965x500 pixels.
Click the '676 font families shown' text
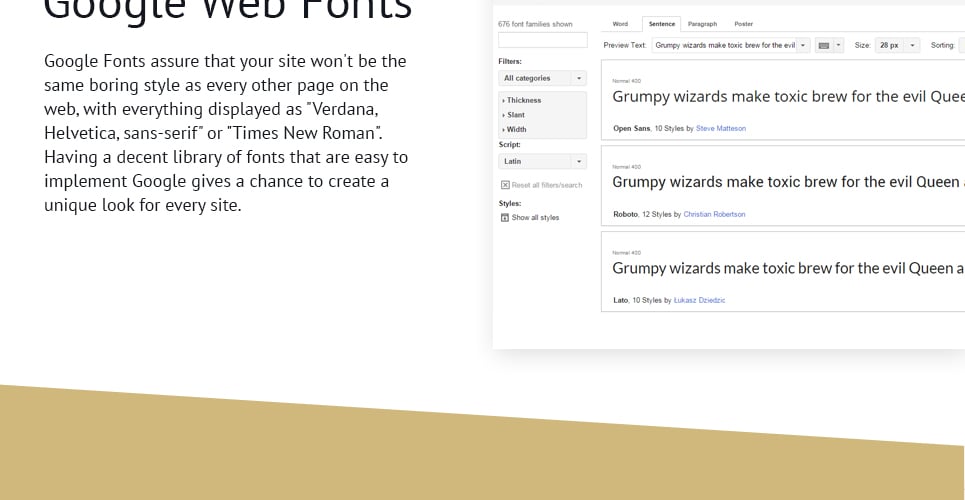[535, 25]
